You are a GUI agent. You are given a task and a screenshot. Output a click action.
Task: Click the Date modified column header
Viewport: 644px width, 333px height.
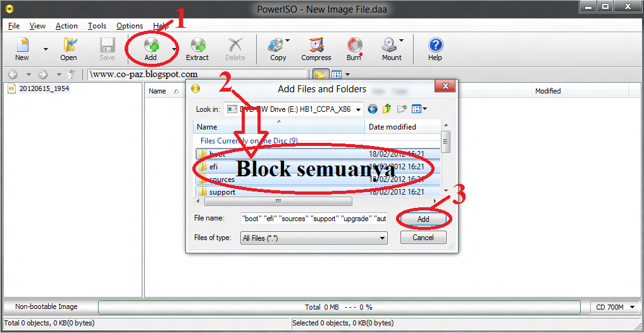402,127
